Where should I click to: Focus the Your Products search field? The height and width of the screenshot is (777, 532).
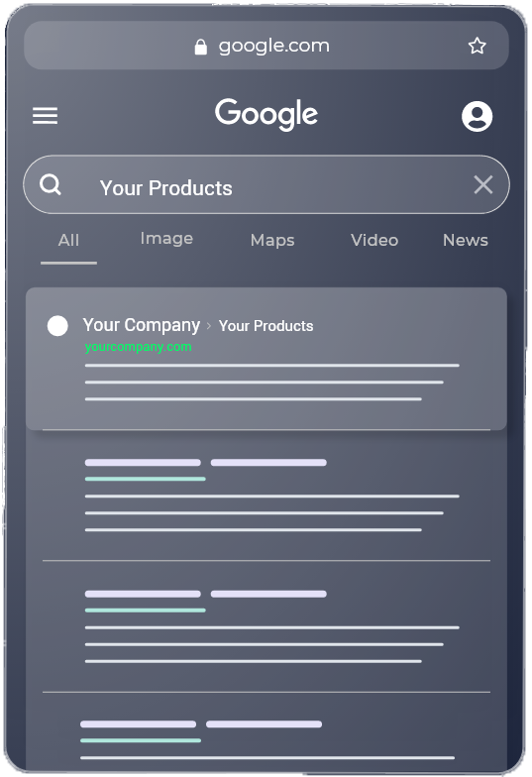tap(266, 184)
